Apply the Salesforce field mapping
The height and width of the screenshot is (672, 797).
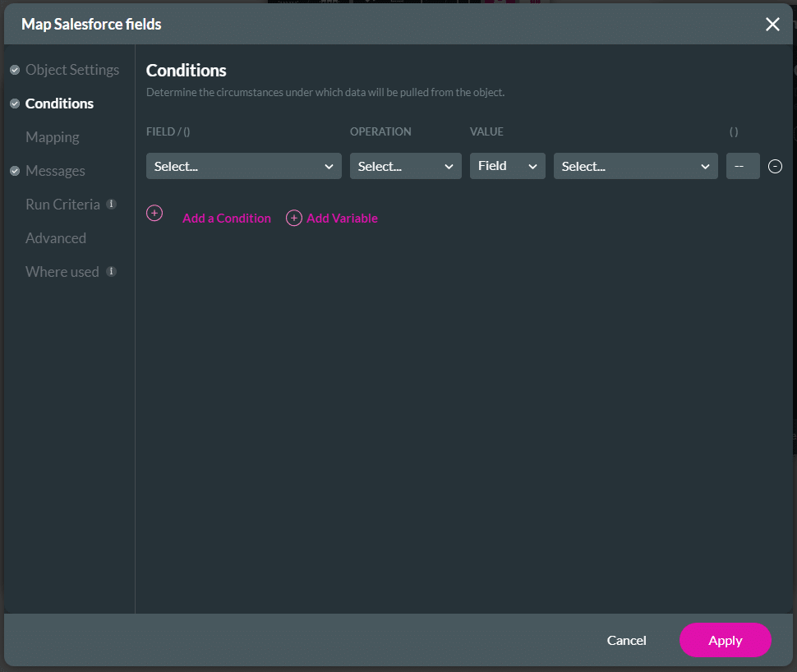725,640
